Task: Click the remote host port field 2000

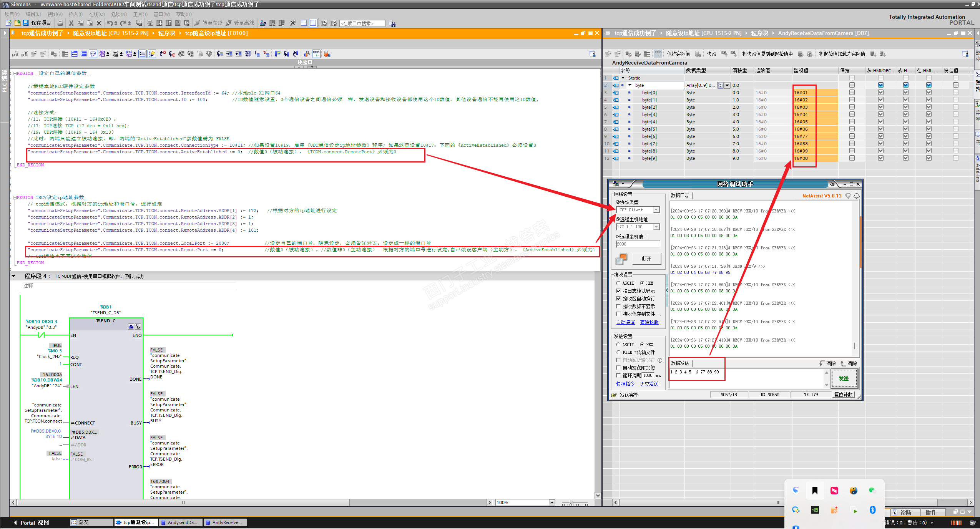Action: tap(638, 244)
